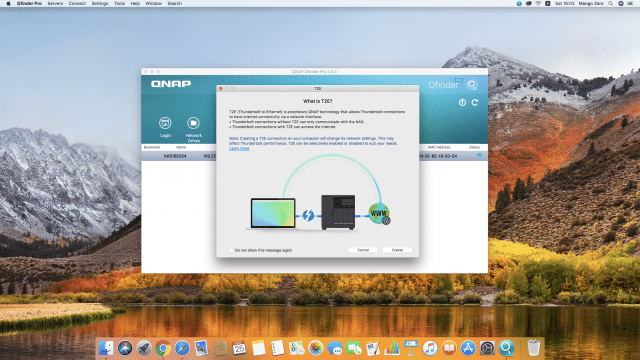Open Calendar from the Dock
This screenshot has height=360, width=640.
(x=239, y=348)
